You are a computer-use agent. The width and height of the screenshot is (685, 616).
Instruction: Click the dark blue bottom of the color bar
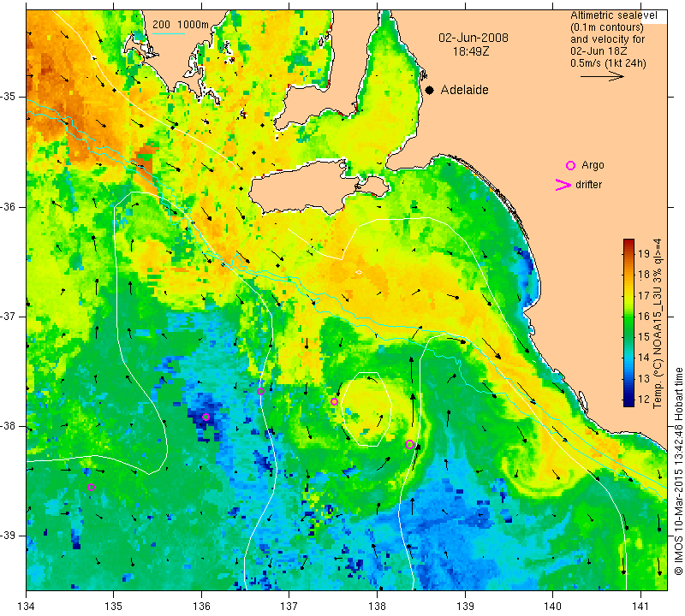(x=628, y=402)
